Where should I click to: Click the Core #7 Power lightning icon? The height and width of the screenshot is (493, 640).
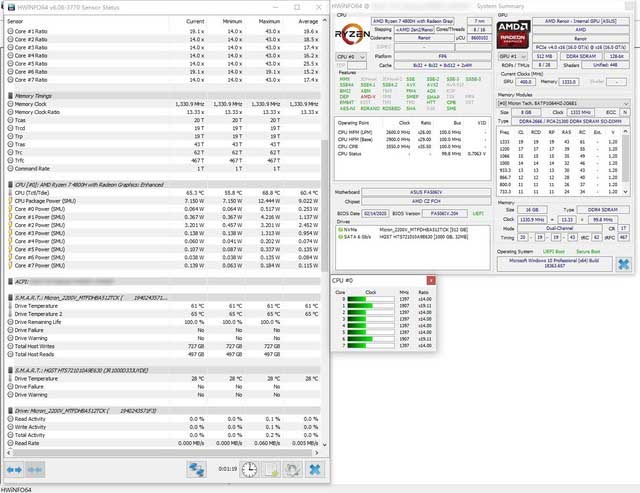[11, 265]
